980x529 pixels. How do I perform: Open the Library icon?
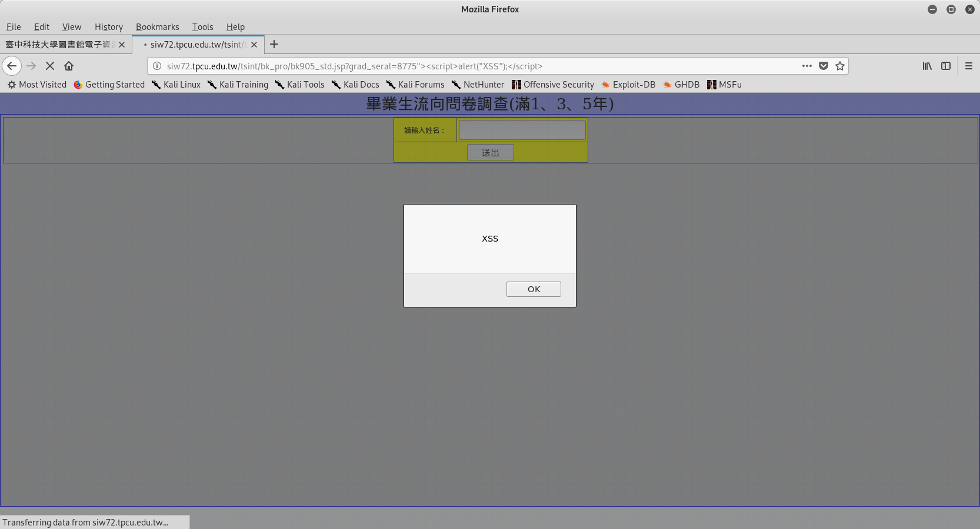click(x=927, y=66)
